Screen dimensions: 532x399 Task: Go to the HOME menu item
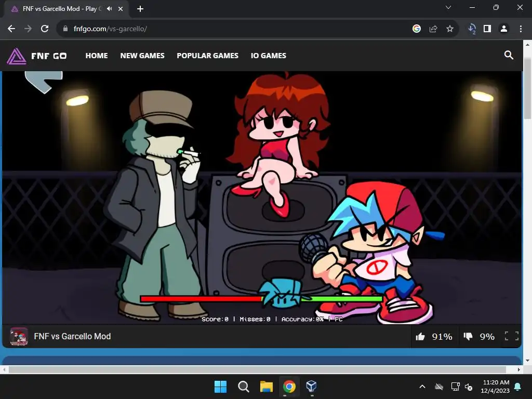pyautogui.click(x=96, y=56)
